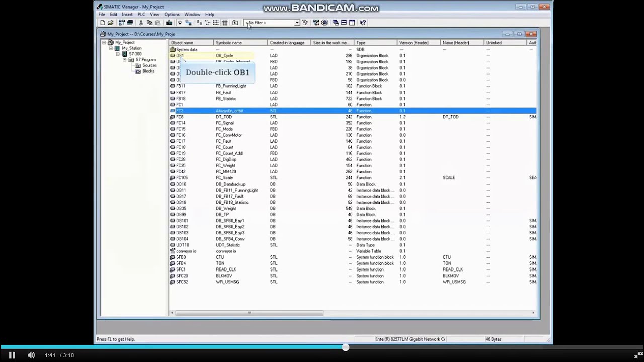
Task: Click the Up One Level icon
Action: pos(235,23)
